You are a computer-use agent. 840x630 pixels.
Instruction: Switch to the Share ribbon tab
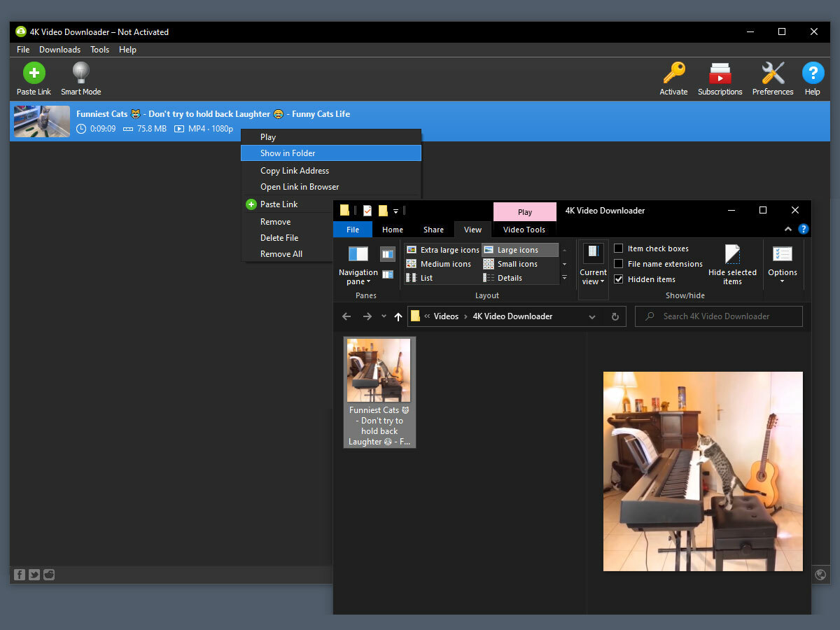pos(433,230)
